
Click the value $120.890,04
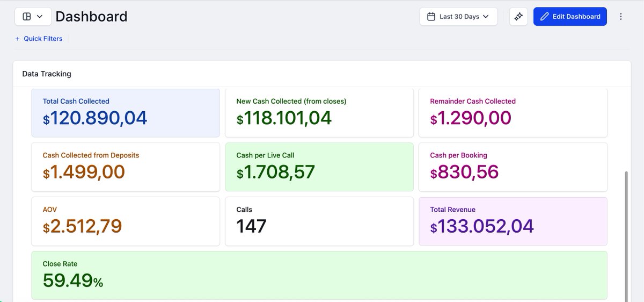click(95, 118)
